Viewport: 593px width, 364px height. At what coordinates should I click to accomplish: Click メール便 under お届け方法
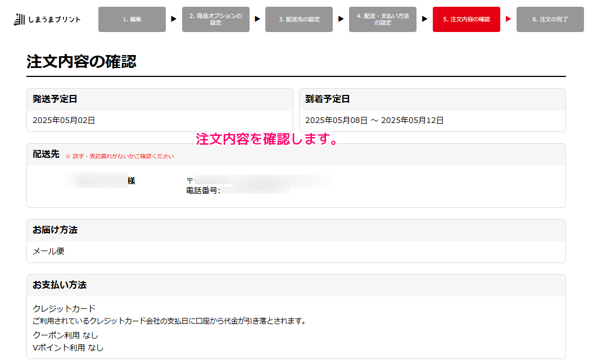[x=48, y=251]
